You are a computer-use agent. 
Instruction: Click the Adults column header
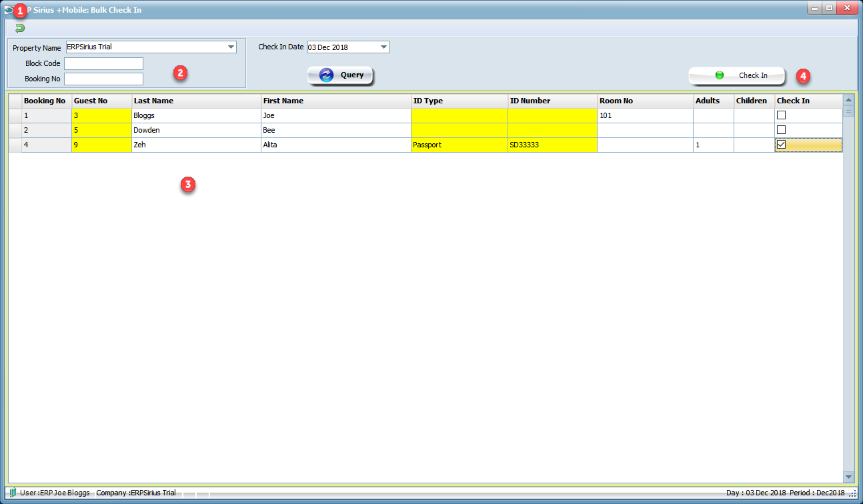tap(714, 101)
